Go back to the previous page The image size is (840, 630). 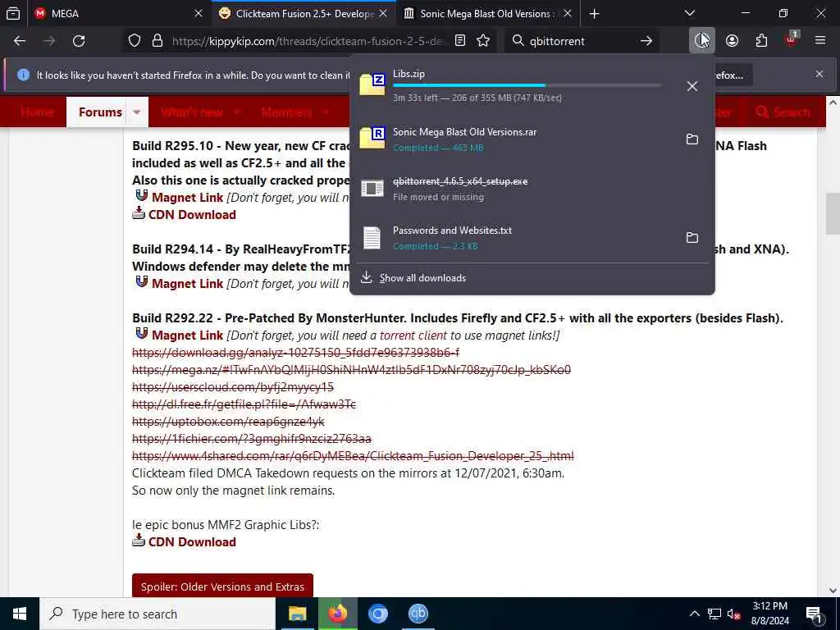click(20, 41)
